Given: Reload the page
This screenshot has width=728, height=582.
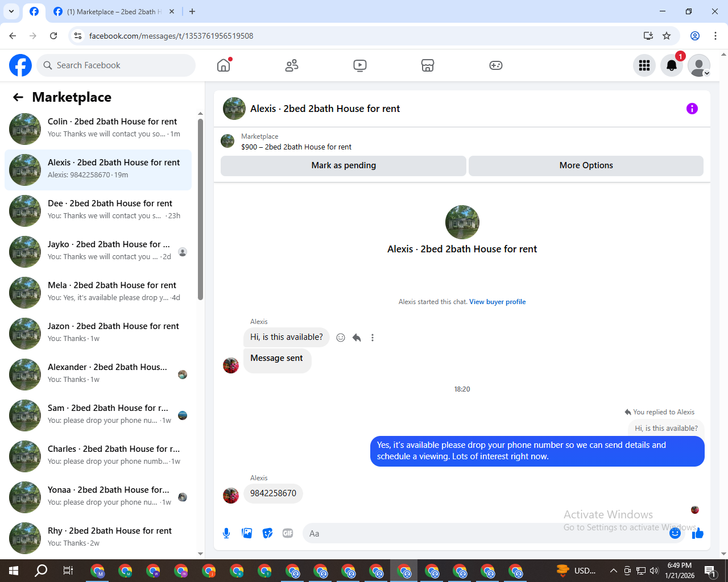Looking at the screenshot, I should tap(53, 36).
